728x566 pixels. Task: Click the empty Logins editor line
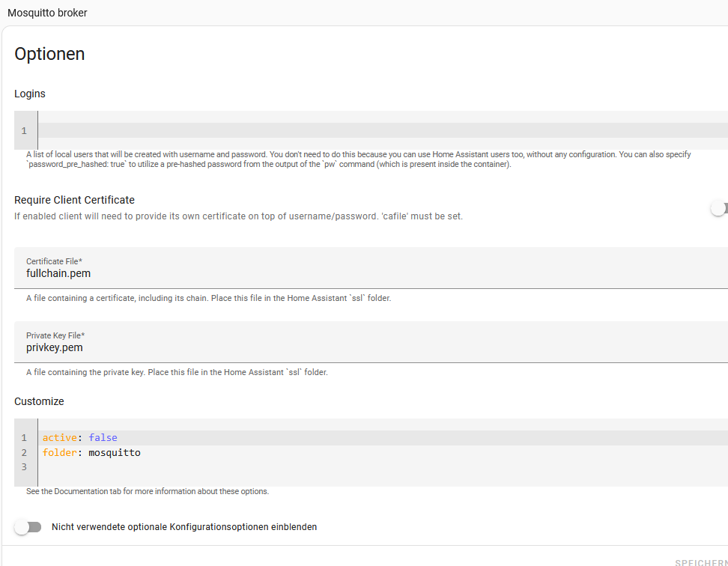[374, 131]
